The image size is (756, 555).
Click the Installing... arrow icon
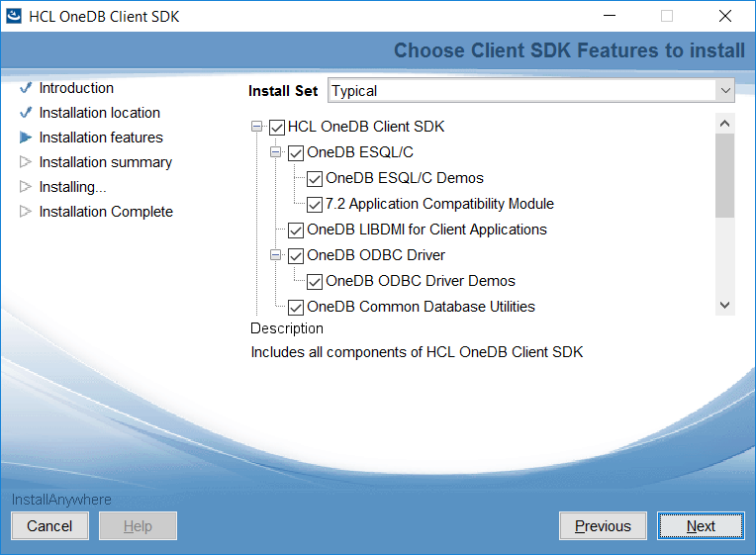pyautogui.click(x=26, y=187)
